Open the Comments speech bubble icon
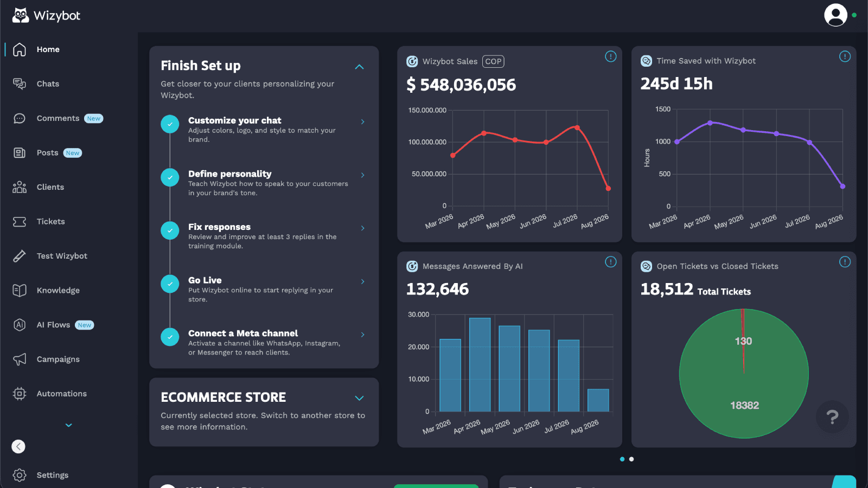Image resolution: width=868 pixels, height=488 pixels. pos(20,118)
